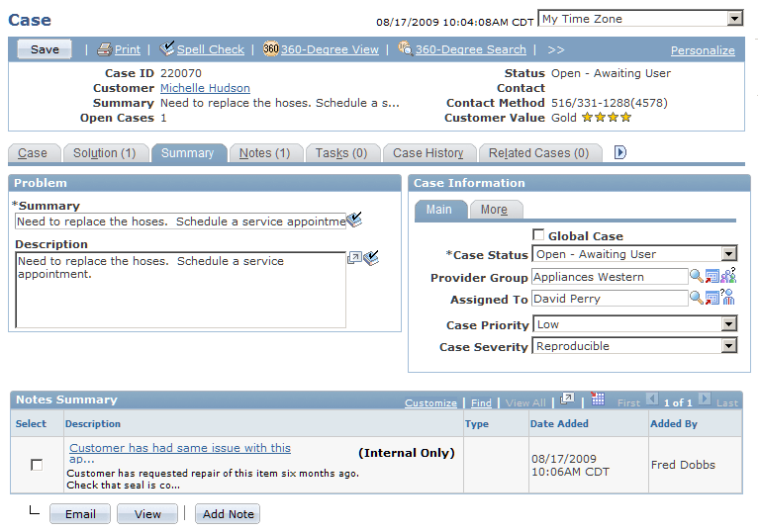Image resolution: width=760 pixels, height=532 pixels.
Task: Open the 360-Degree Search link
Action: 471,49
